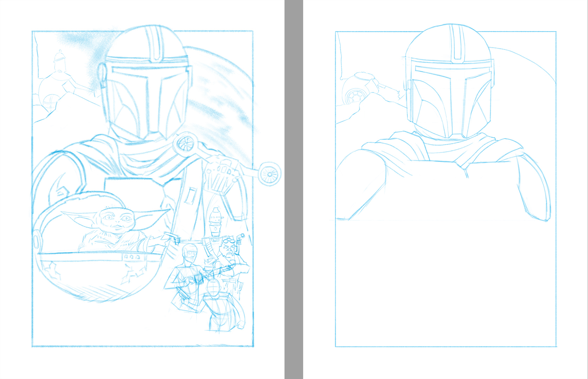
Task: Select the detailed poster sketch on the left
Action: click(x=142, y=189)
